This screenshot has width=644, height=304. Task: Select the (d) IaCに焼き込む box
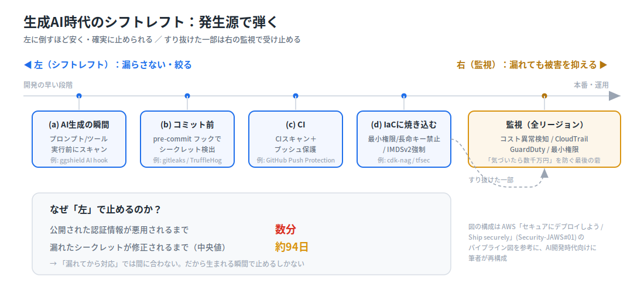coord(404,139)
